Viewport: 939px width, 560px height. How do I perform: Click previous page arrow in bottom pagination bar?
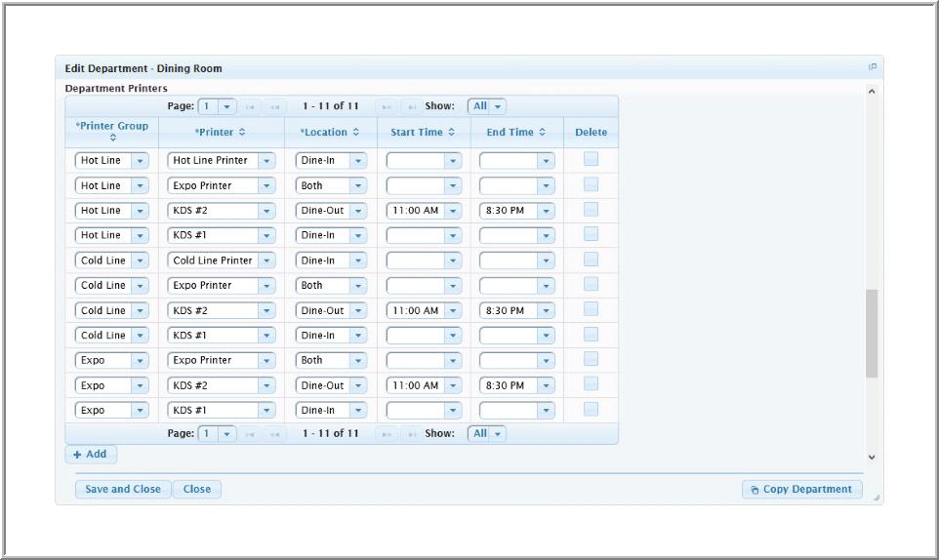click(275, 434)
